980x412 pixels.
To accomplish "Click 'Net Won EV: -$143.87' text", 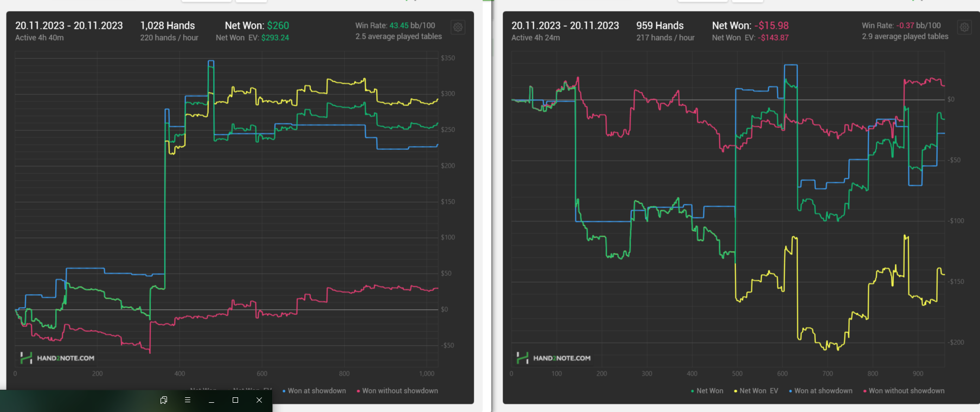I will point(751,37).
